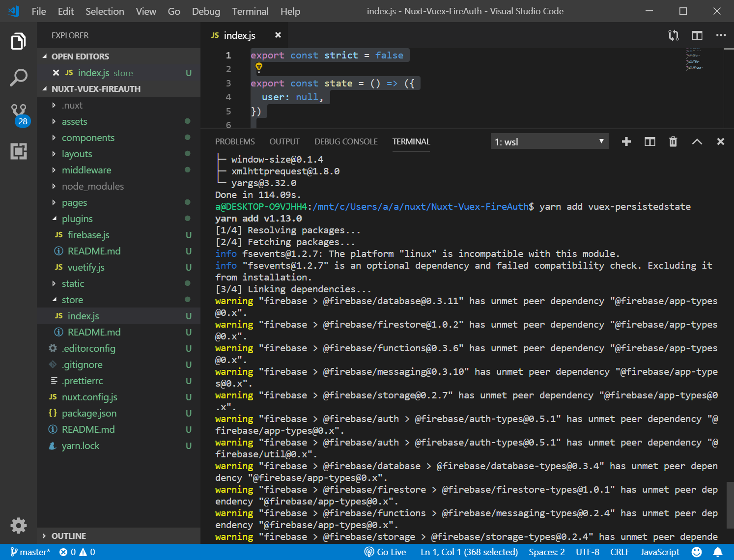The width and height of the screenshot is (734, 560).
Task: Expand the components folder
Action: pyautogui.click(x=88, y=138)
